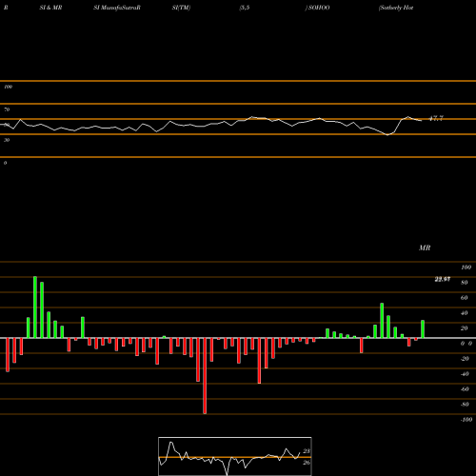Click the MR axis label 60
The width and height of the screenshot is (476, 476).
(465, 298)
